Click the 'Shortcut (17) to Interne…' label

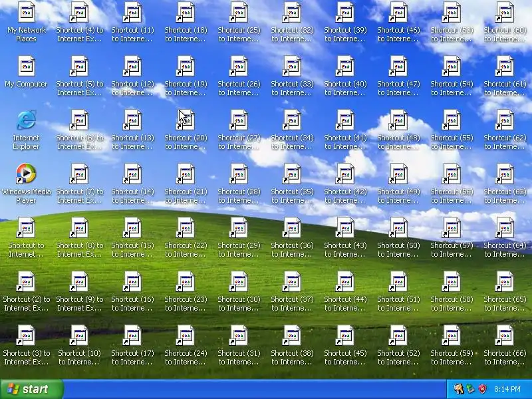click(132, 357)
